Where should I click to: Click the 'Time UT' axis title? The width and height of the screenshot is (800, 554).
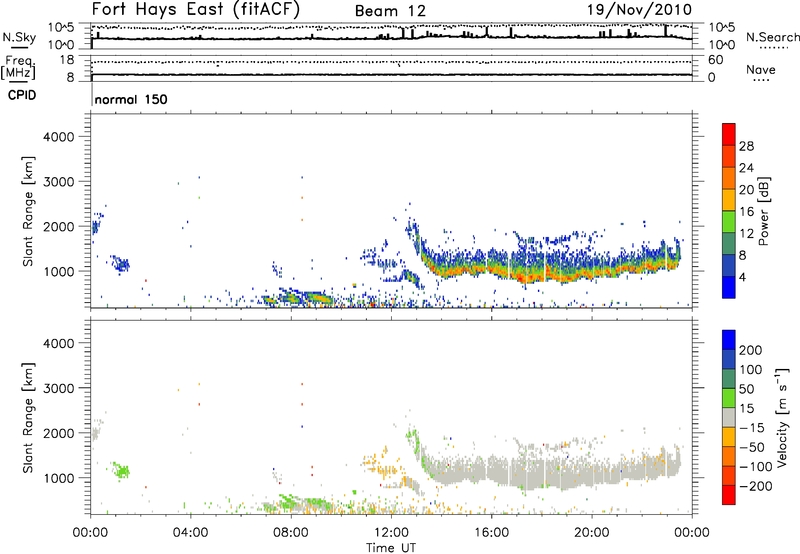tap(391, 547)
